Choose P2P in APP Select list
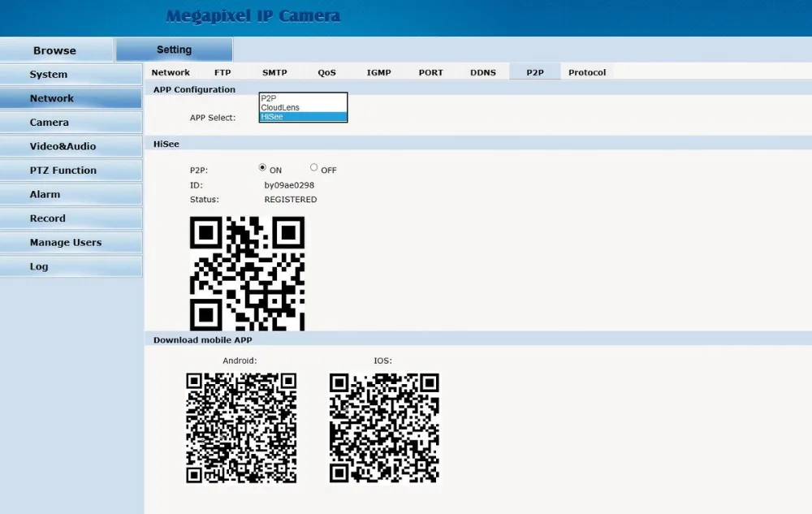This screenshot has width=812, height=514. click(303, 98)
